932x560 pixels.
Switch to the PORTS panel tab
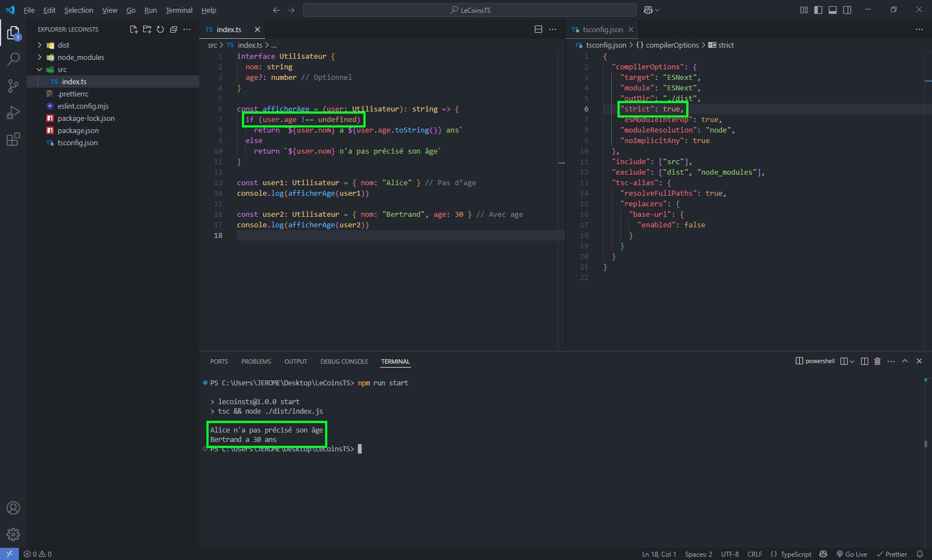[x=219, y=362]
